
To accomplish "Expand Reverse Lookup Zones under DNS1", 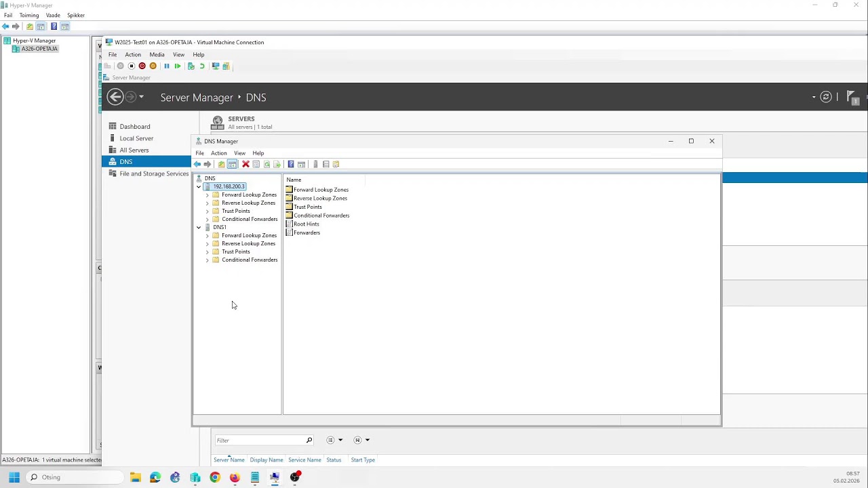I will pos(207,243).
